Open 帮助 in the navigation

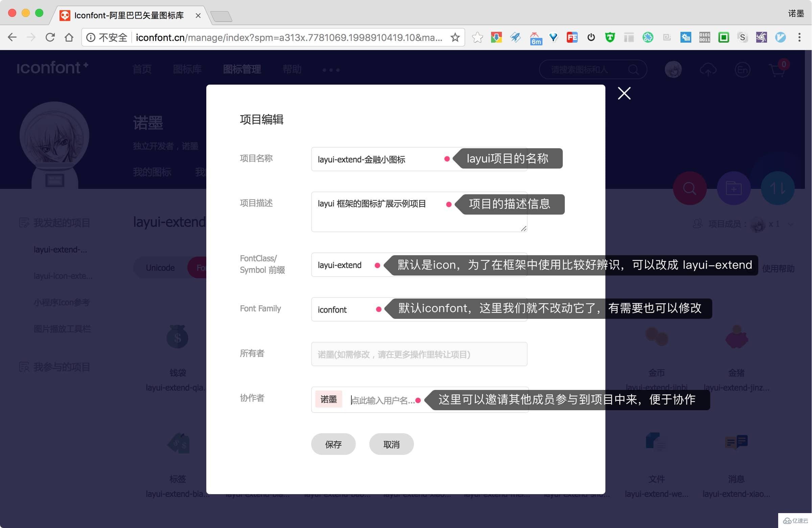pos(292,69)
